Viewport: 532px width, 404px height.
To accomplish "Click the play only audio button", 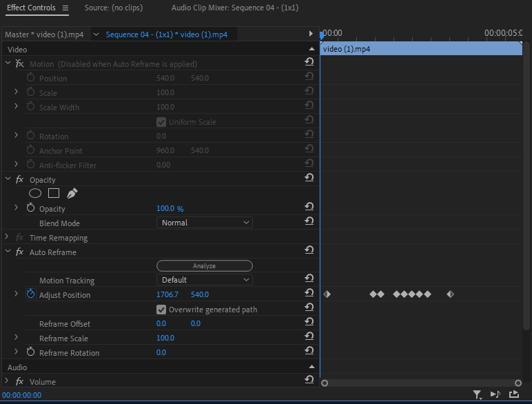I will coord(495,394).
